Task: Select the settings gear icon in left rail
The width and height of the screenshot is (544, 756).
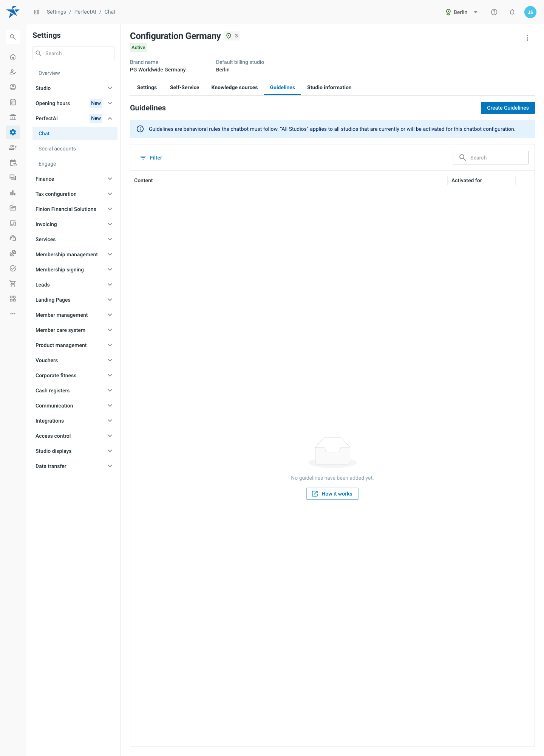Action: tap(13, 132)
